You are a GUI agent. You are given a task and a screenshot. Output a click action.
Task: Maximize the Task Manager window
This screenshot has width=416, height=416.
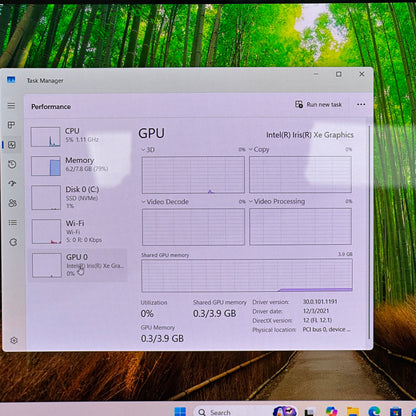pyautogui.click(x=339, y=74)
